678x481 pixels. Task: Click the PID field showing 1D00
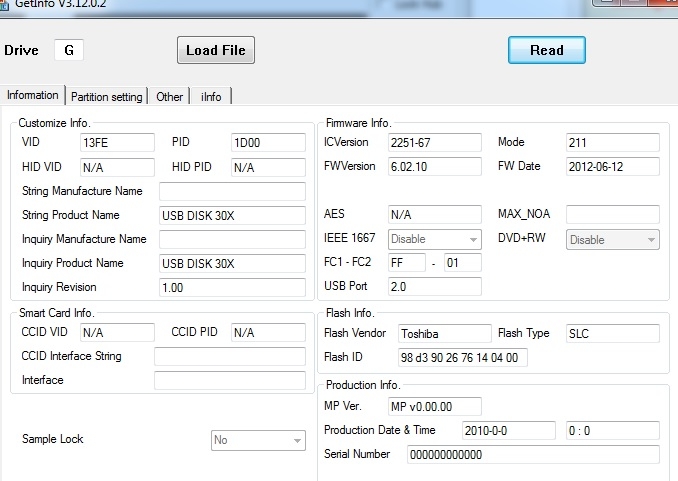(x=268, y=142)
